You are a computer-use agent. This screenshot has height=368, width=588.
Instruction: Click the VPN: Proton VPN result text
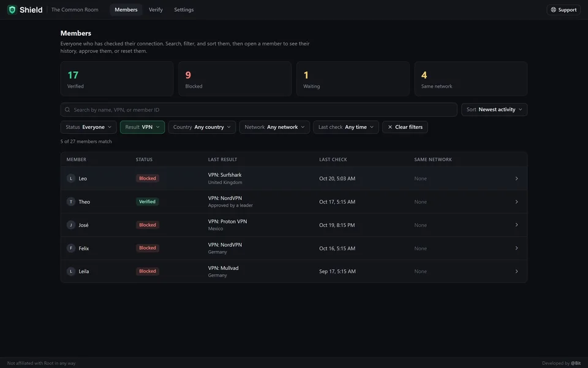coord(227,221)
